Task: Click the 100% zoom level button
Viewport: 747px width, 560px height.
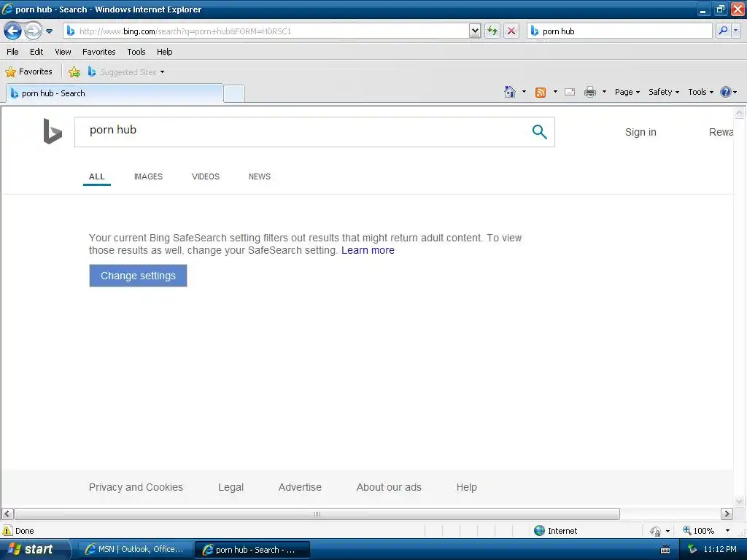Action: click(x=699, y=531)
